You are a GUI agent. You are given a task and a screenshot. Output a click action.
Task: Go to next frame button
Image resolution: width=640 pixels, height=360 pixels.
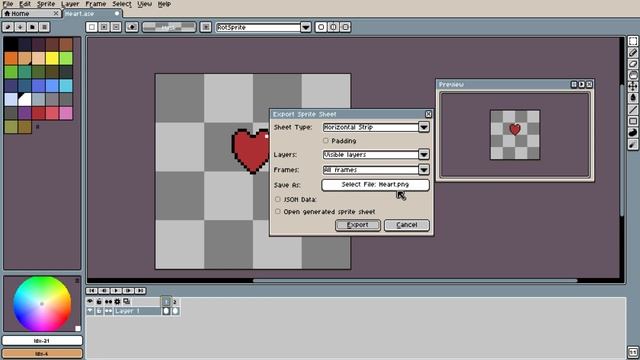pyautogui.click(x=128, y=291)
